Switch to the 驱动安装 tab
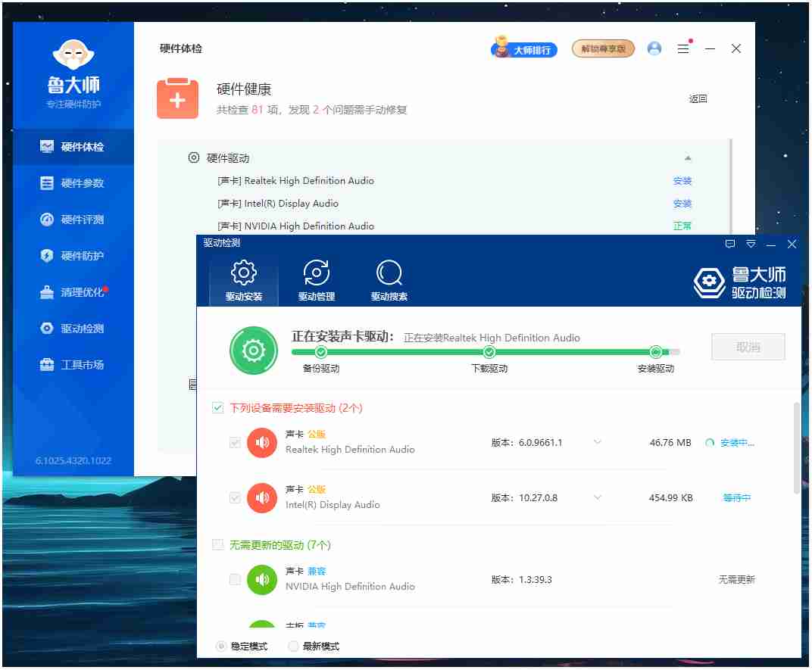Screen dimensions: 812x670 point(242,273)
